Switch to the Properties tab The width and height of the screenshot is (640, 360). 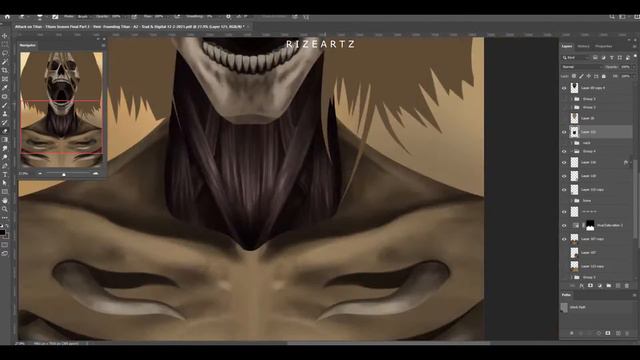click(603, 46)
